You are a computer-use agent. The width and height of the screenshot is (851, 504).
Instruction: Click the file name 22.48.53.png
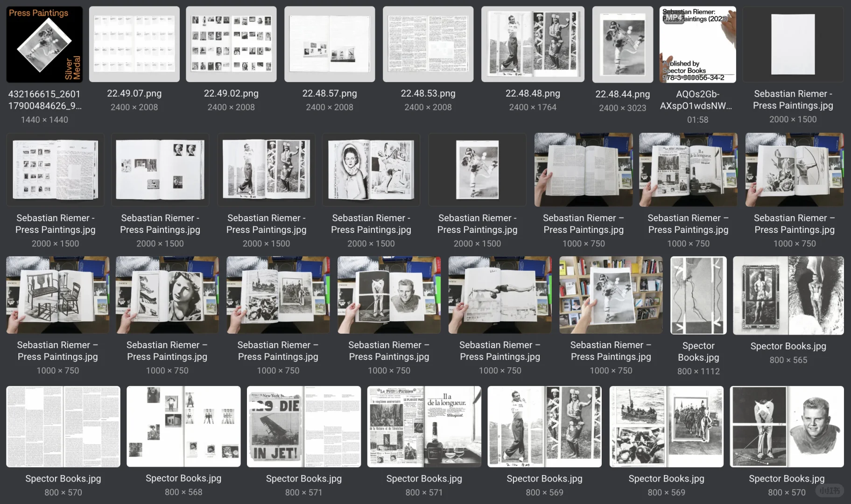click(428, 93)
